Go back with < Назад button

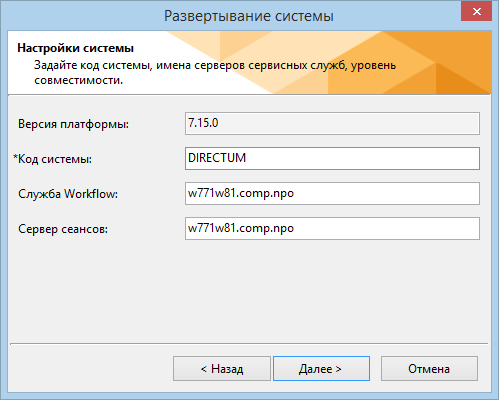tap(222, 368)
